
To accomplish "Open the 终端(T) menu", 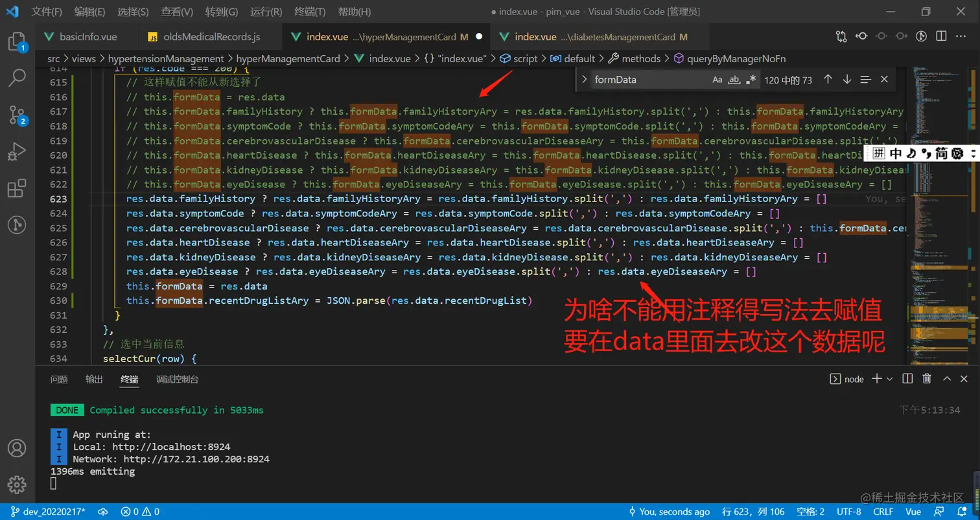I will (x=310, y=12).
